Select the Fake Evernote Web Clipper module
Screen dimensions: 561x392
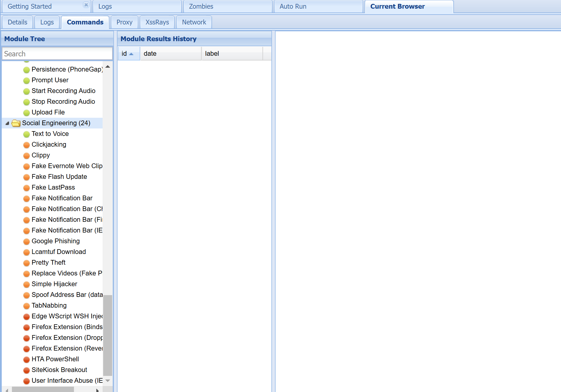[67, 166]
